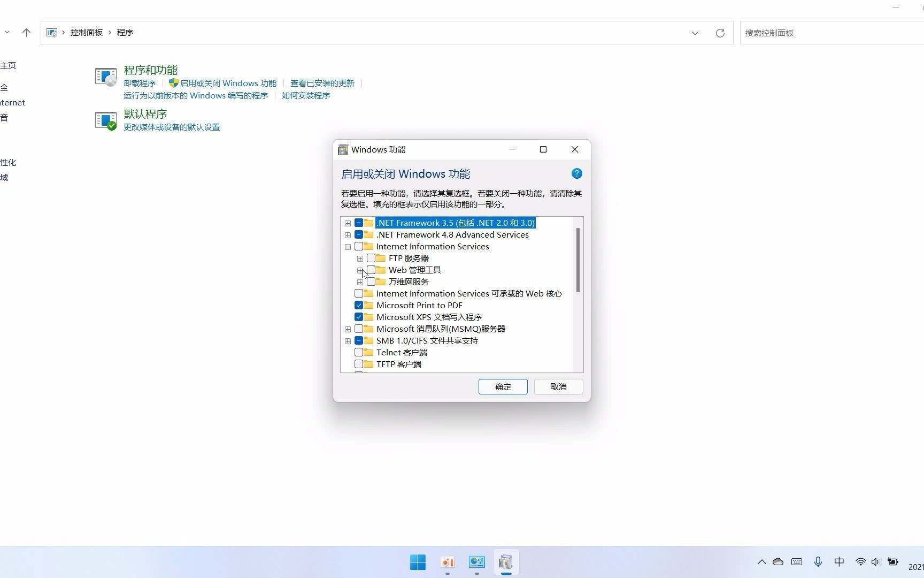Uncheck Microsoft XPS 文档写入程序
The image size is (924, 578).
[x=359, y=317]
